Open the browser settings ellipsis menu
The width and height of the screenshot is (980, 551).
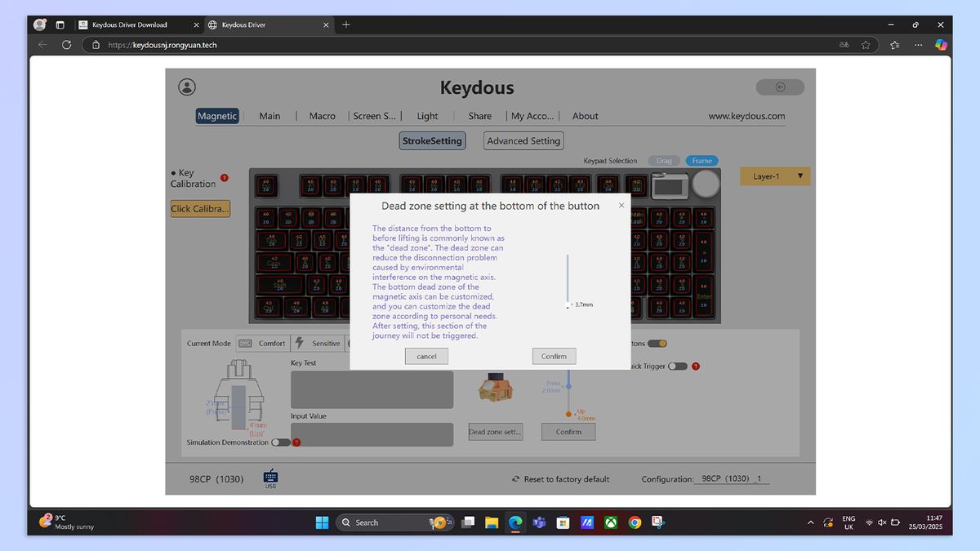(x=918, y=44)
